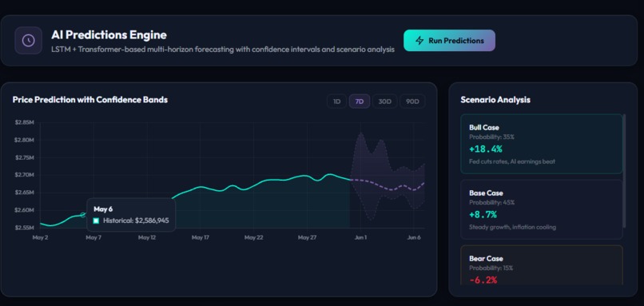This screenshot has height=306, width=644.
Task: Click the $2.65M y-axis label
Action: point(24,193)
